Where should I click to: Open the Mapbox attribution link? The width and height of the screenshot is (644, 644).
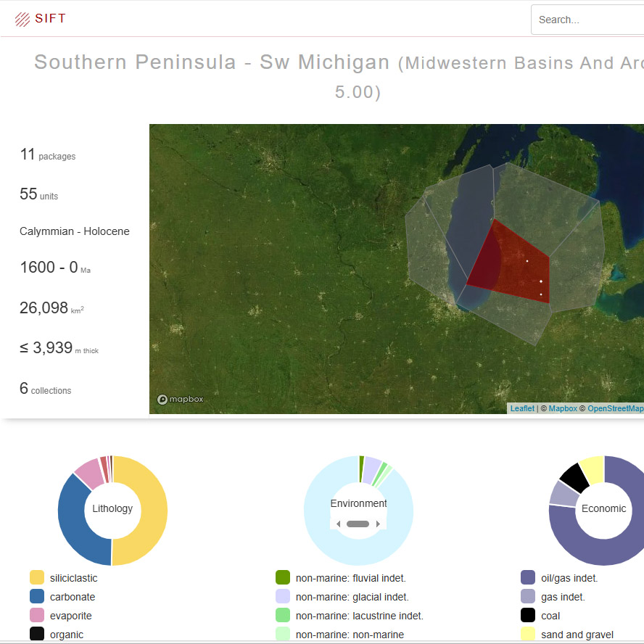(563, 408)
